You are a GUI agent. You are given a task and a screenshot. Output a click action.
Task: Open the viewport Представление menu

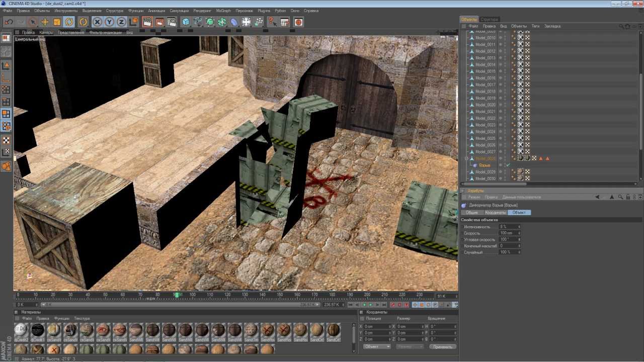coord(71,33)
